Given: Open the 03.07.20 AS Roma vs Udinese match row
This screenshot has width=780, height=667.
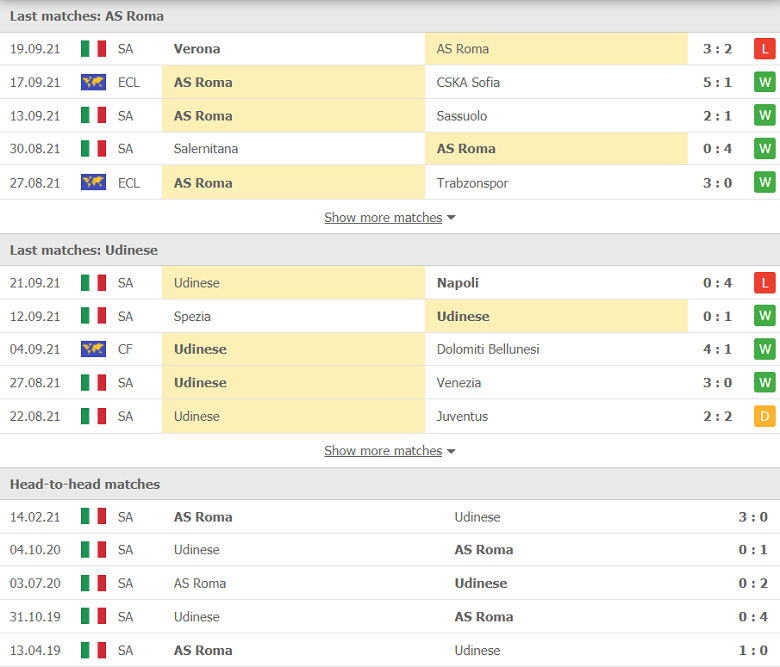Looking at the screenshot, I should pyautogui.click(x=390, y=583).
